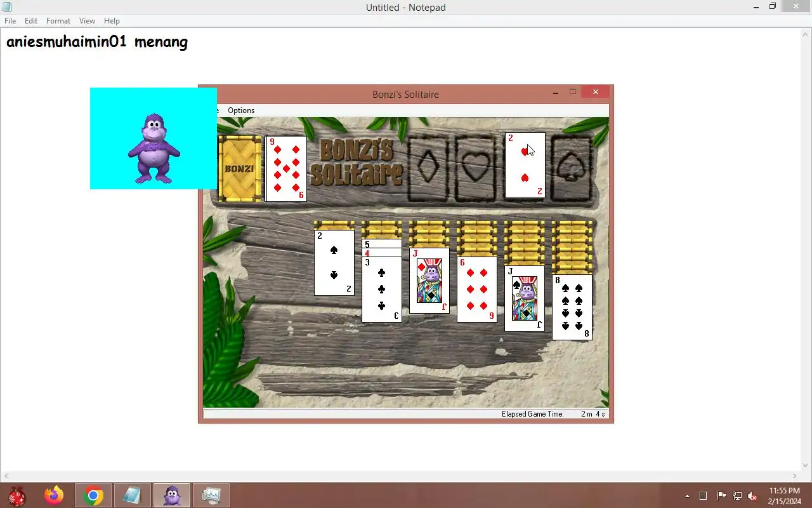Select the 6 of diamonds tableau card

click(477, 290)
